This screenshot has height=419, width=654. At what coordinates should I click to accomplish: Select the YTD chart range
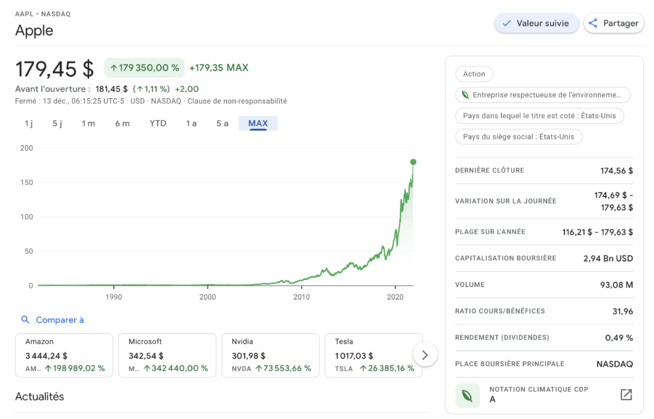point(158,124)
